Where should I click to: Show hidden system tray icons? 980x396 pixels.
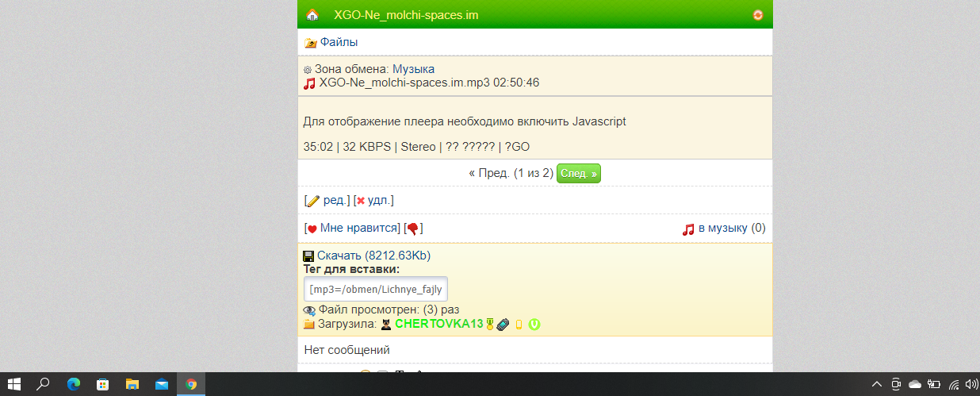pos(876,384)
